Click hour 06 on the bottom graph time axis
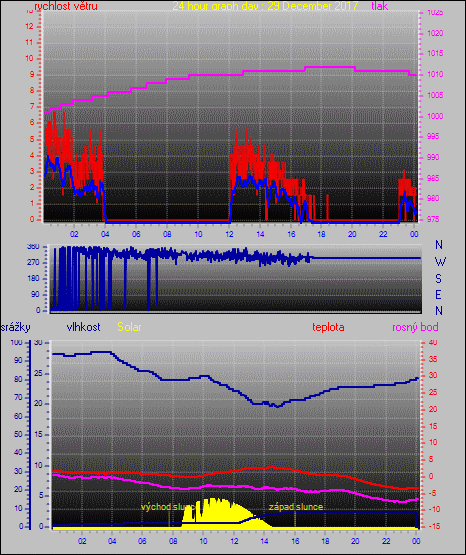The image size is (466, 555). tap(142, 541)
